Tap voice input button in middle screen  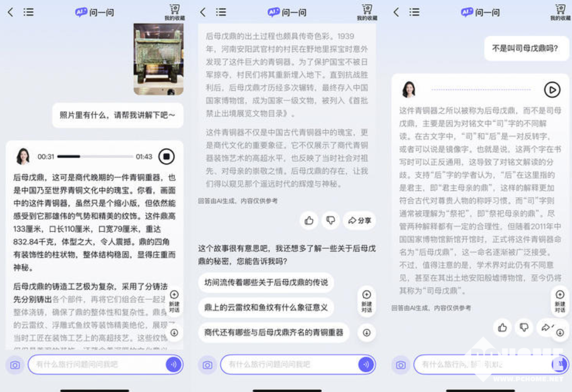click(x=366, y=365)
